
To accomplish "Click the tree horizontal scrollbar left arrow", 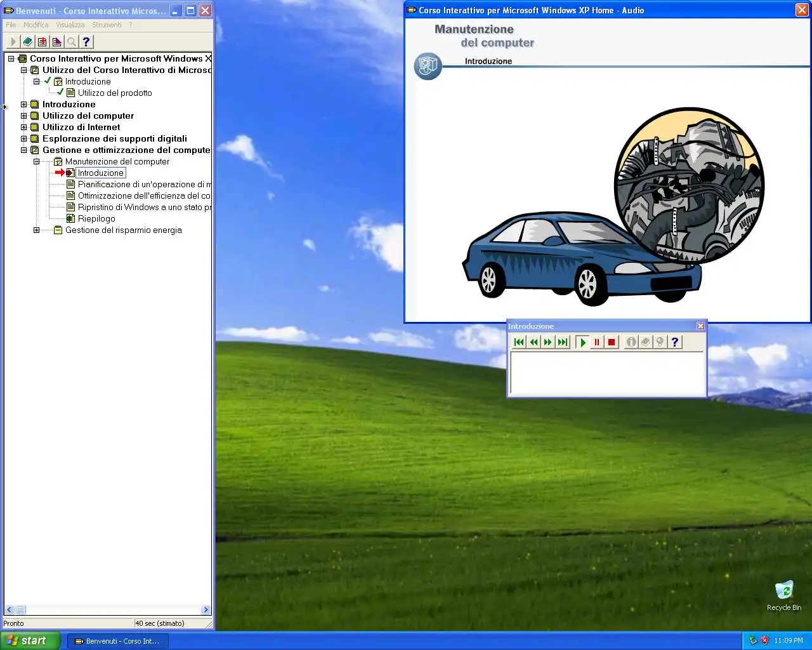I will [x=9, y=610].
